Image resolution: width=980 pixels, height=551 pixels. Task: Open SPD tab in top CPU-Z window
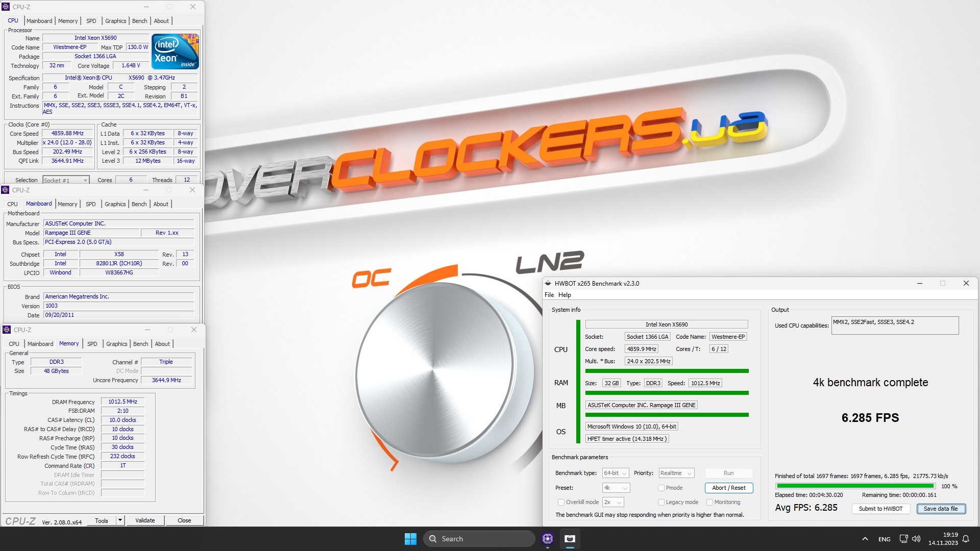(x=91, y=21)
